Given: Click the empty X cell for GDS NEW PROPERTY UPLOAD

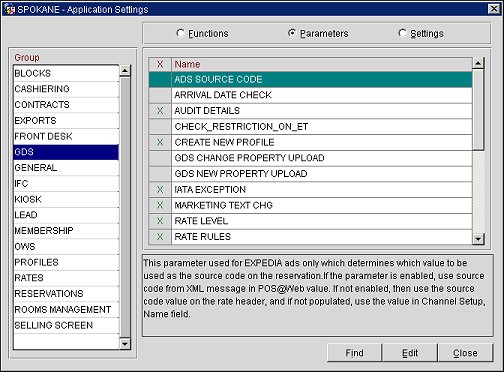Looking at the screenshot, I should coord(160,174).
